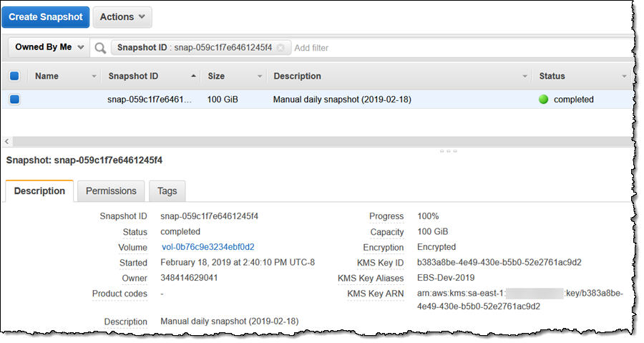The width and height of the screenshot is (644, 343).
Task: Click the horizontal scrollbar left arrow
Action: pyautogui.click(x=6, y=141)
